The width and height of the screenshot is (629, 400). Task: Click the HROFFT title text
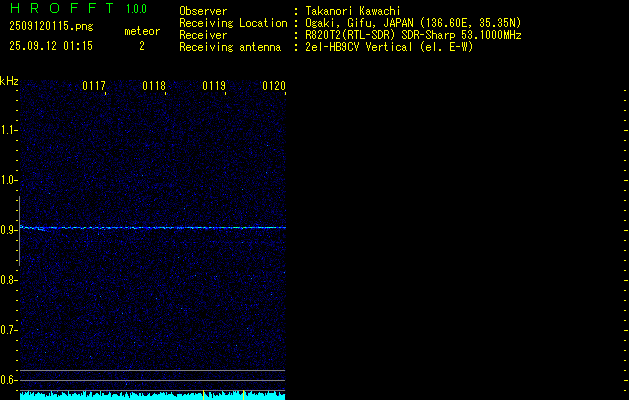click(x=62, y=8)
